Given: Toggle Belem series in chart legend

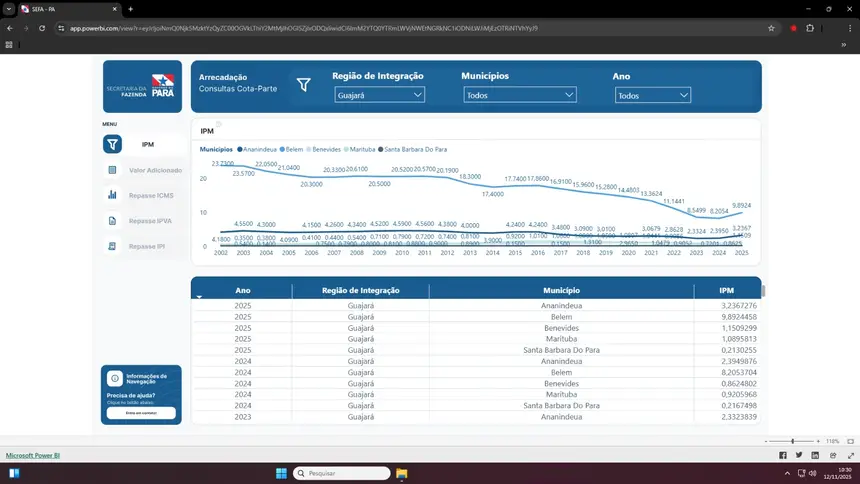Looking at the screenshot, I should pyautogui.click(x=295, y=149).
